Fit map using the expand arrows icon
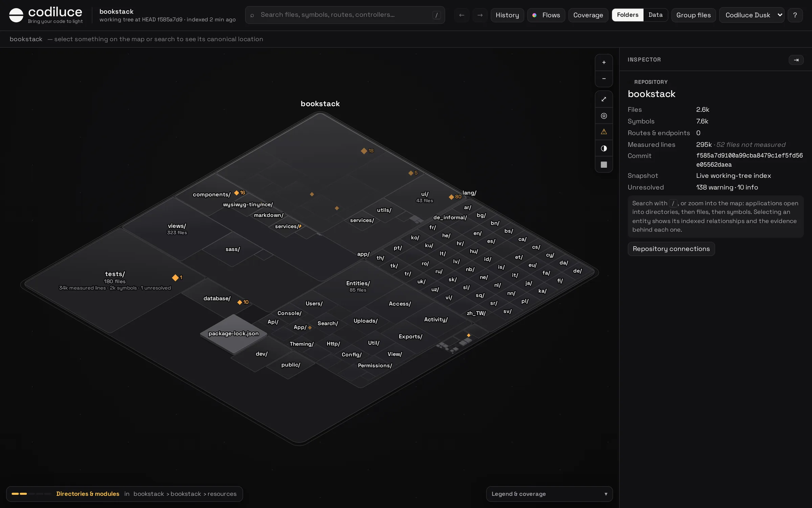Image resolution: width=812 pixels, height=508 pixels. 604,99
